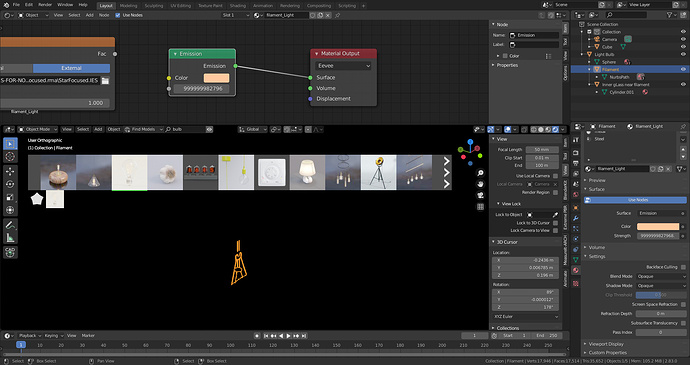Click the Clip Threshold slider
Image resolution: width=690 pixels, height=365 pixels.
click(661, 295)
